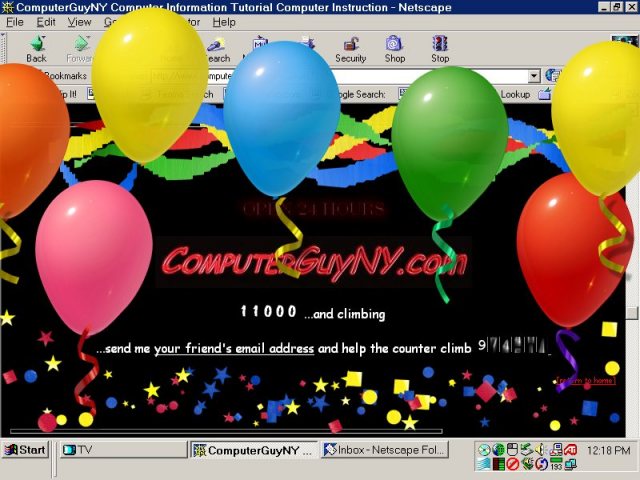The image size is (640, 480).
Task: Select the ComputerGuyNY taskbar button
Action: (x=254, y=450)
